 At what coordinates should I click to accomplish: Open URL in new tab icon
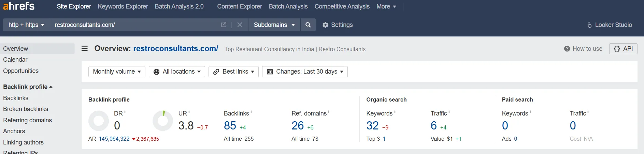pos(224,25)
